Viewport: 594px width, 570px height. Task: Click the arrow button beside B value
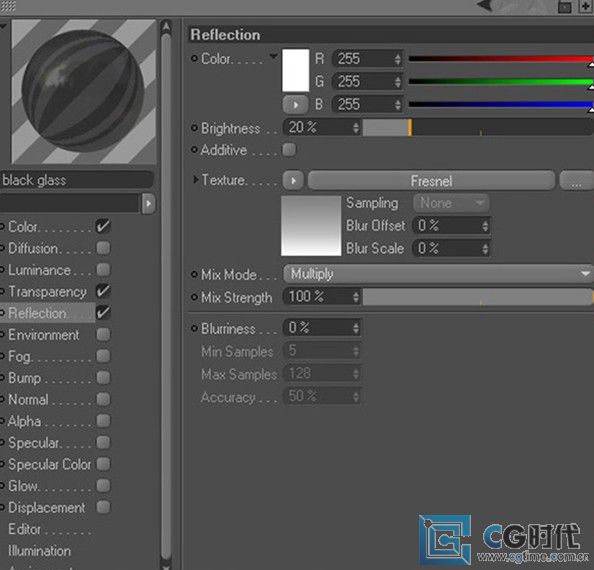click(x=295, y=105)
